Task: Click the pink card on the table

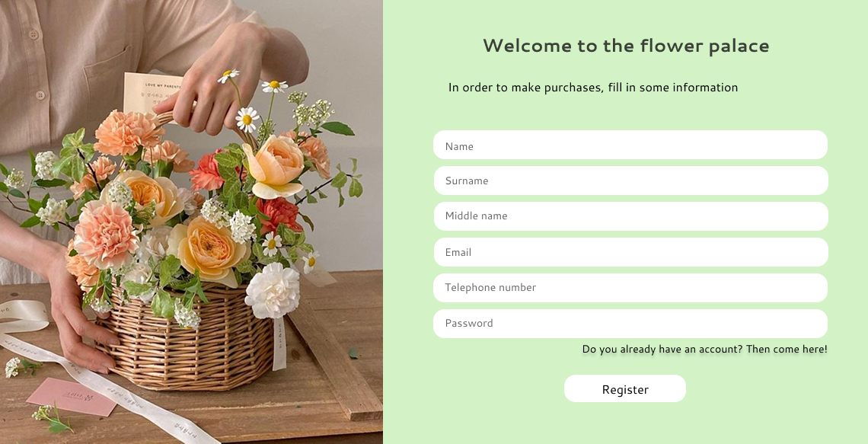Action: tap(72, 396)
